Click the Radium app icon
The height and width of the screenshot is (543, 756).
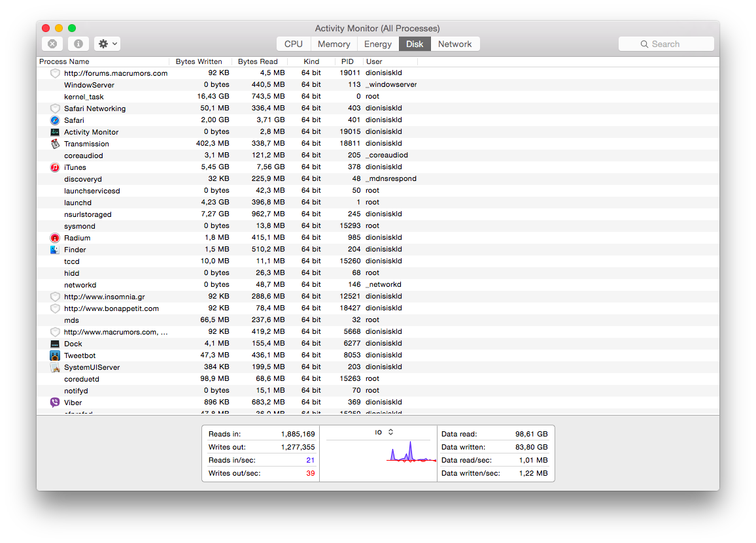click(x=55, y=238)
